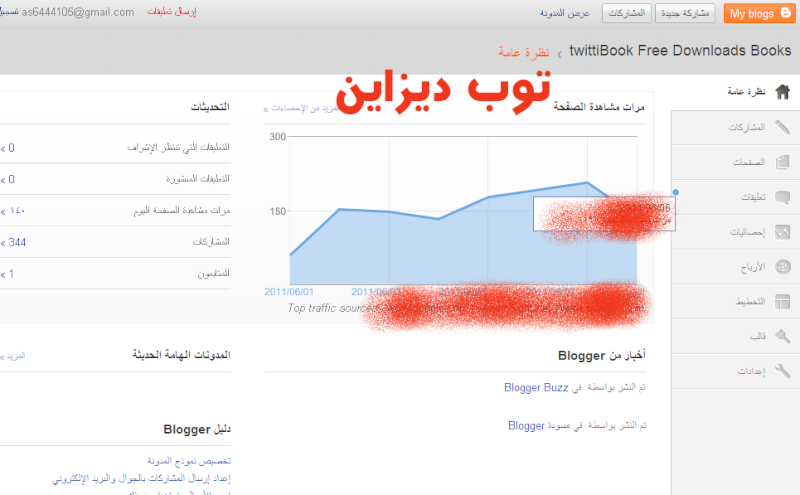Image resolution: width=800 pixels, height=495 pixels.
Task: Open the المشاركات sidebar tab
Action: pos(735,127)
